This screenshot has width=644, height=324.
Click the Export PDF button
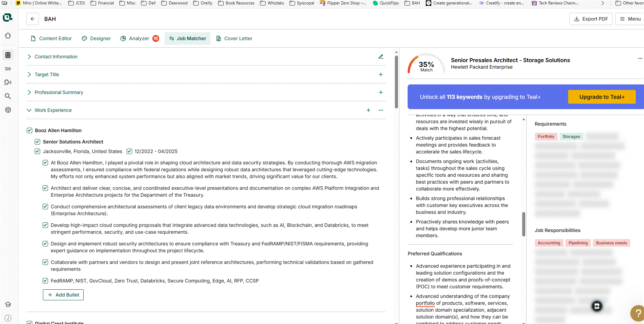coord(591,19)
